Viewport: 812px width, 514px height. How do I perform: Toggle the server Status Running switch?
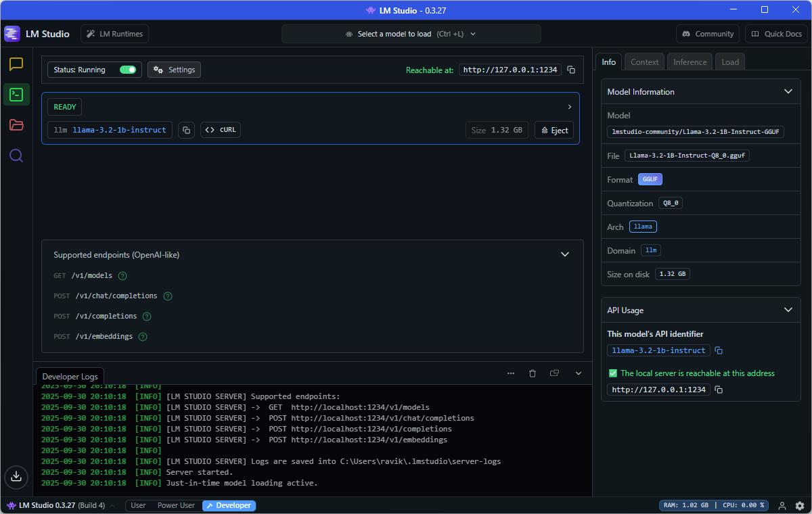click(127, 70)
